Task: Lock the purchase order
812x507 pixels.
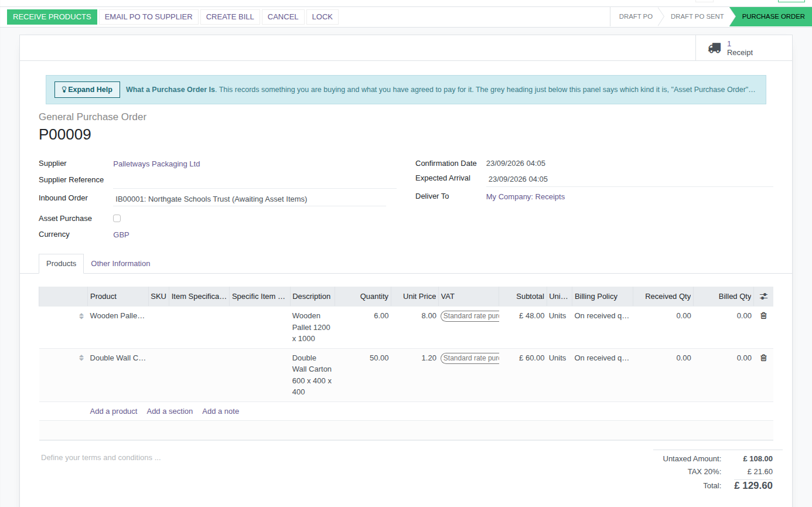Action: (322, 17)
